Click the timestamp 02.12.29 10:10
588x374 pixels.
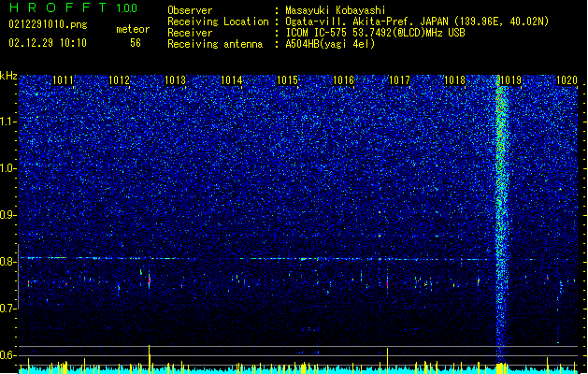[48, 43]
